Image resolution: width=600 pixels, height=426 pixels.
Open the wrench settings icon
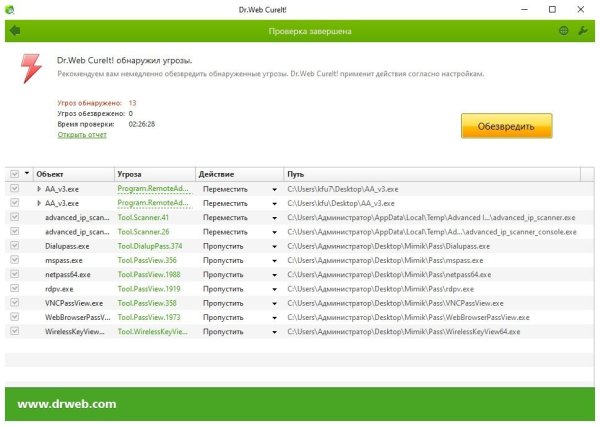pos(583,31)
